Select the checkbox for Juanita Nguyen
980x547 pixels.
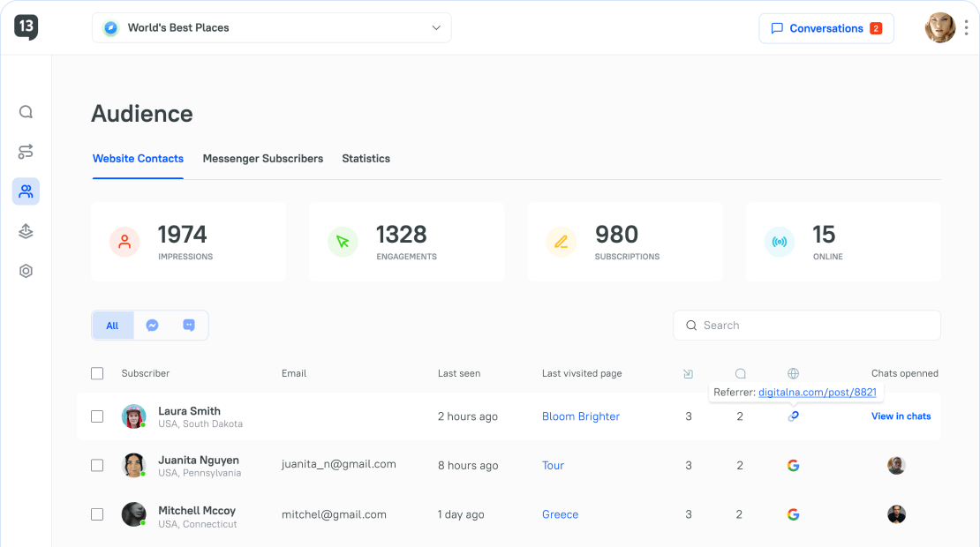click(x=97, y=465)
